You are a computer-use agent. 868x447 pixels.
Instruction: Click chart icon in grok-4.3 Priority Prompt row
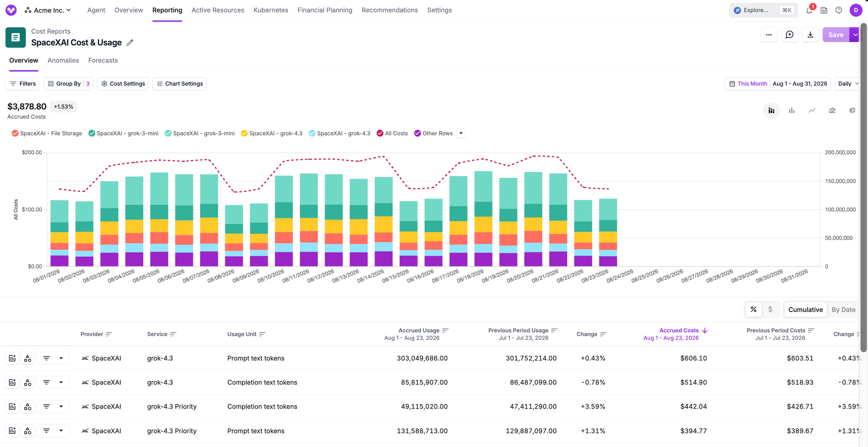12,431
